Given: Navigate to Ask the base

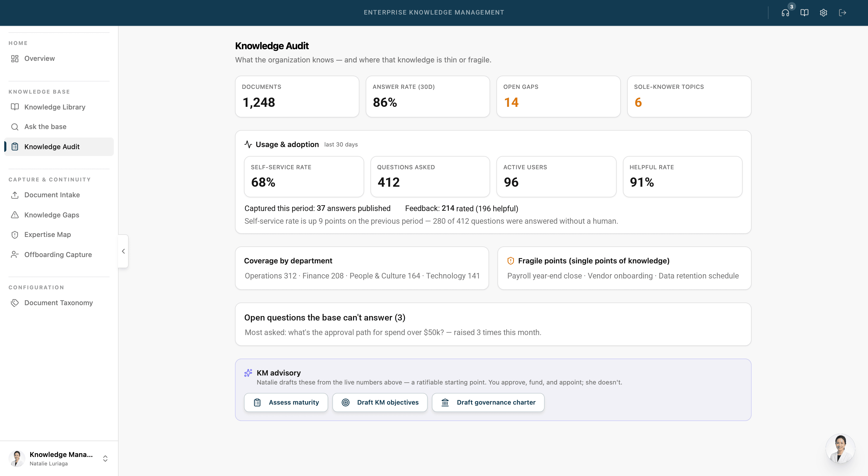Looking at the screenshot, I should 59,127.
